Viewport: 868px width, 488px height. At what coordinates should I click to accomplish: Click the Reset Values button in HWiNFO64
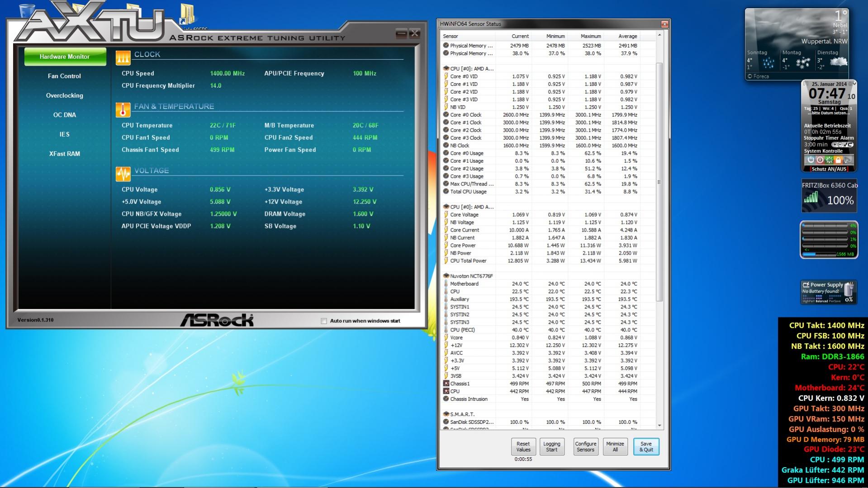(x=523, y=447)
